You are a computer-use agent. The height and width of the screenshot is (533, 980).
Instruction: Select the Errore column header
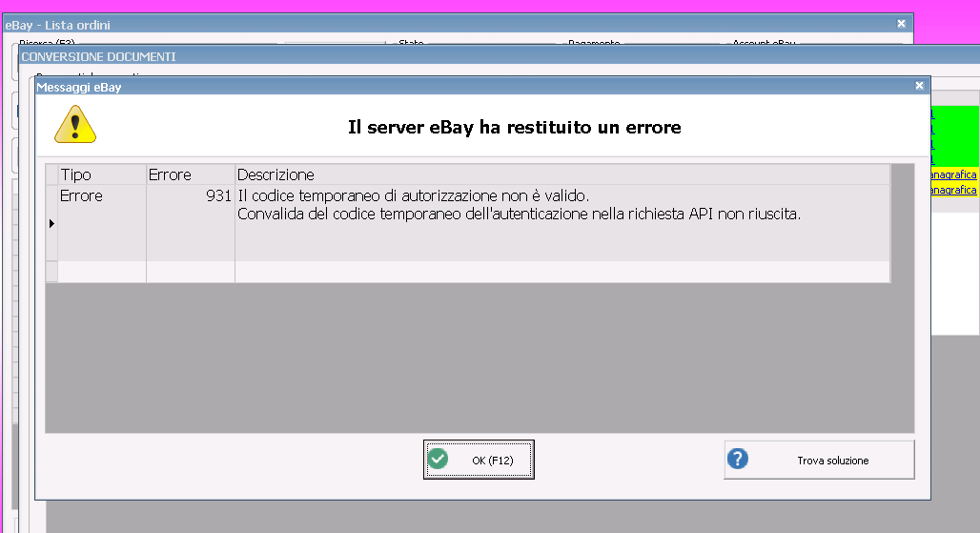point(191,174)
